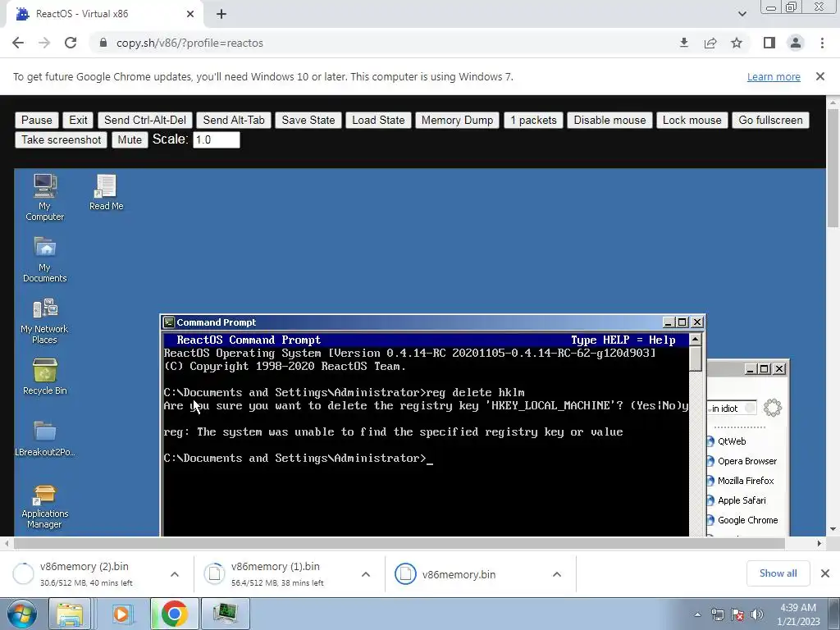The image size is (840, 630).
Task: Open Chrome's three-dot menu
Action: 822,43
